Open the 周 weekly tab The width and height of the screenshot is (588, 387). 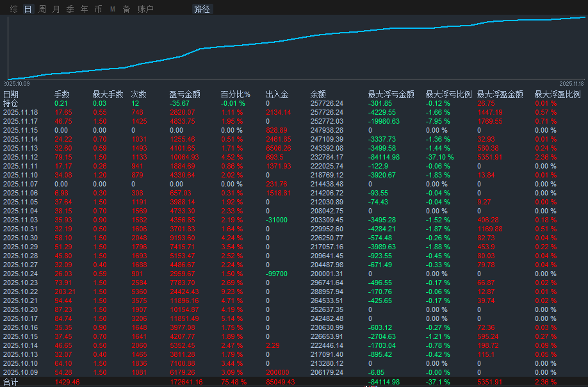point(42,9)
